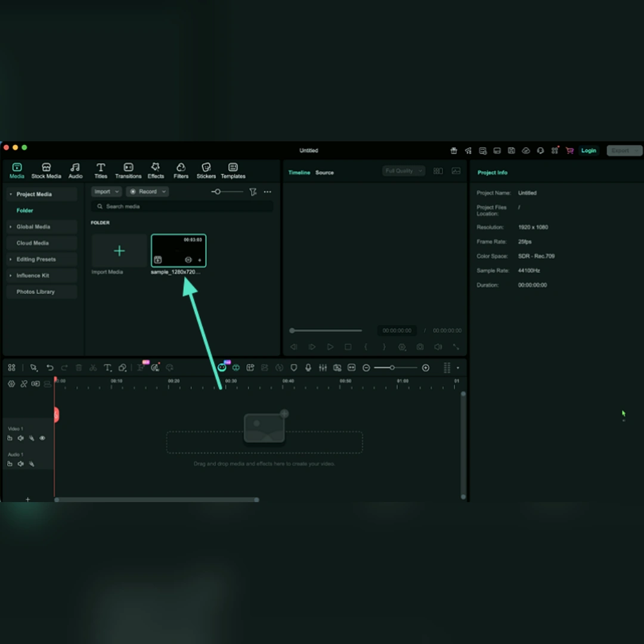Click the Search media field
Screen dimensions: 644x644
pos(182,206)
